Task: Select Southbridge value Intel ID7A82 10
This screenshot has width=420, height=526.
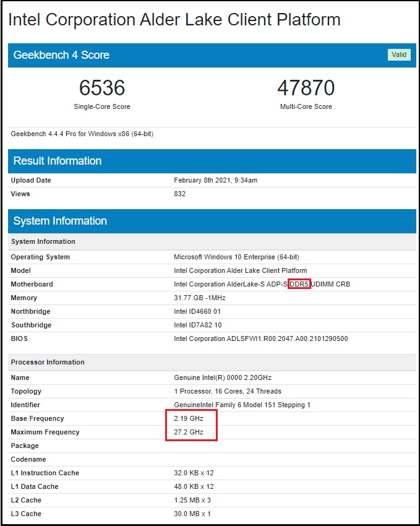Action: [x=198, y=325]
